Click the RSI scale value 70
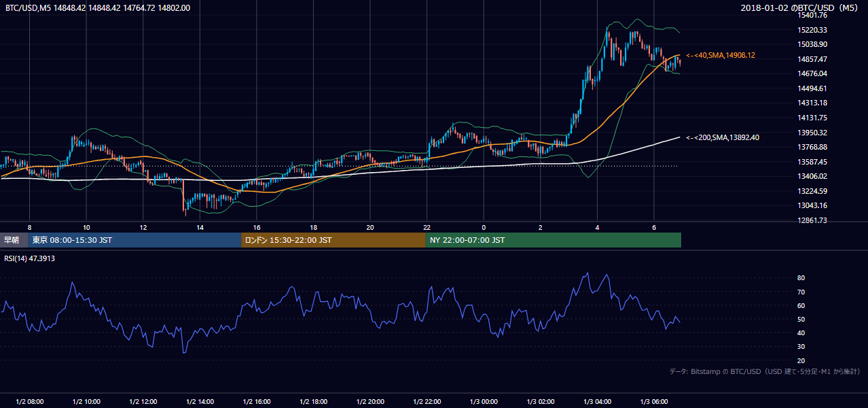This screenshot has width=868, height=408. 801,292
